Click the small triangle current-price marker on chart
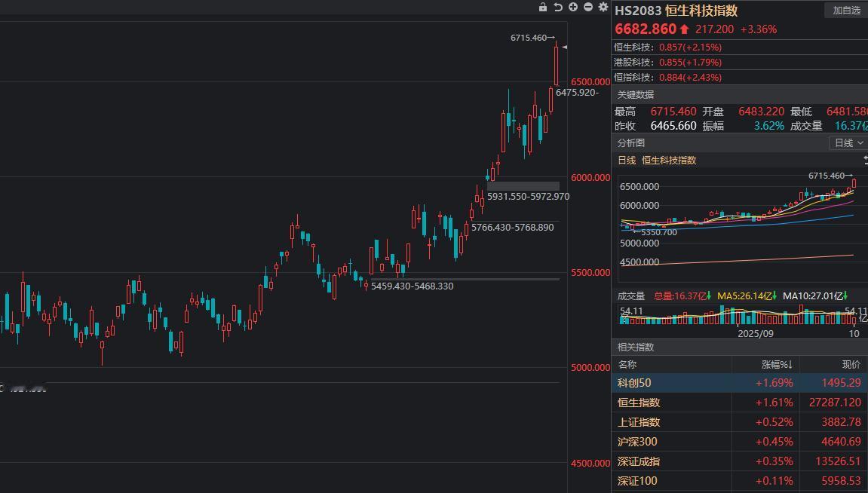The height and width of the screenshot is (493, 868). click(x=564, y=47)
